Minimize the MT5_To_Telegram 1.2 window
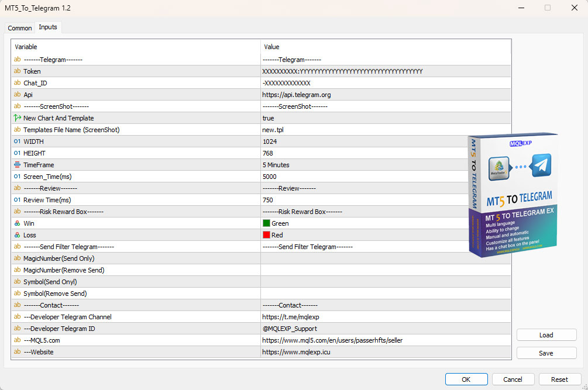Screen dimensions: 588x390 [521, 8]
